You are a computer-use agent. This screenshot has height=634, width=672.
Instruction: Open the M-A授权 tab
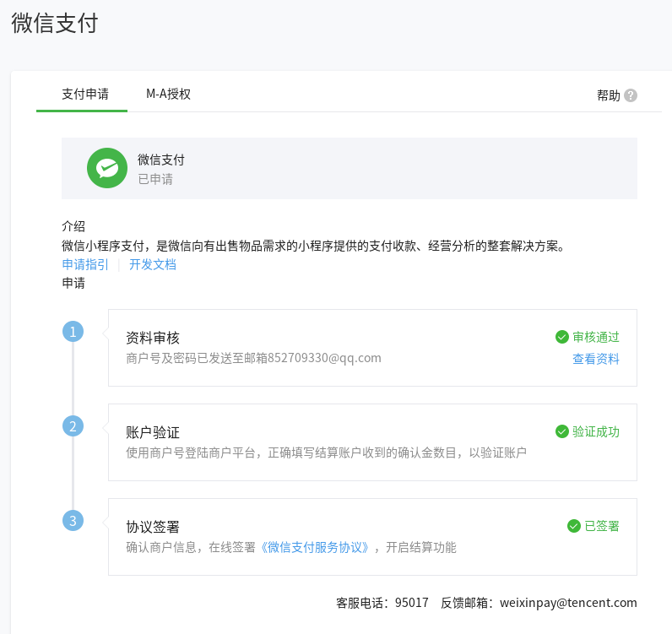click(169, 94)
